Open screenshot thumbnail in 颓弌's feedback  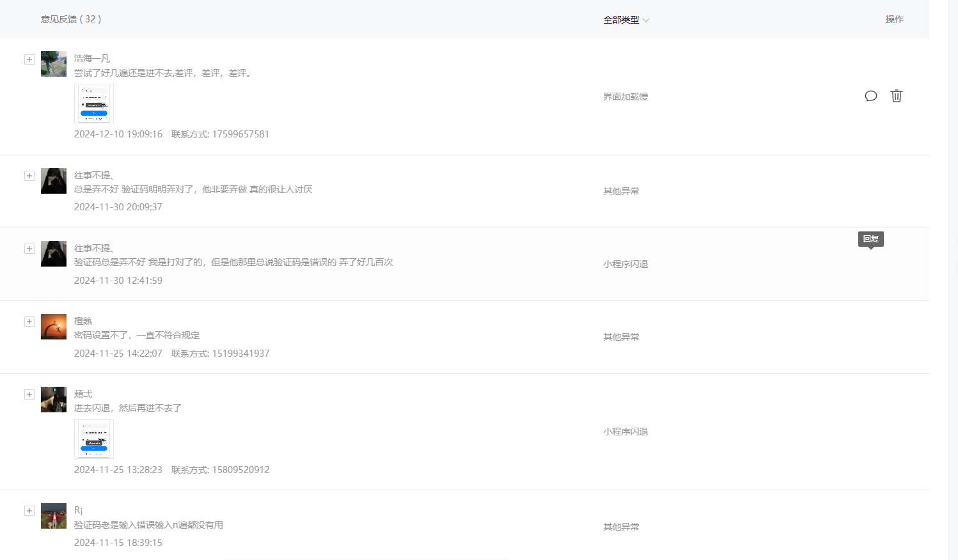[94, 439]
